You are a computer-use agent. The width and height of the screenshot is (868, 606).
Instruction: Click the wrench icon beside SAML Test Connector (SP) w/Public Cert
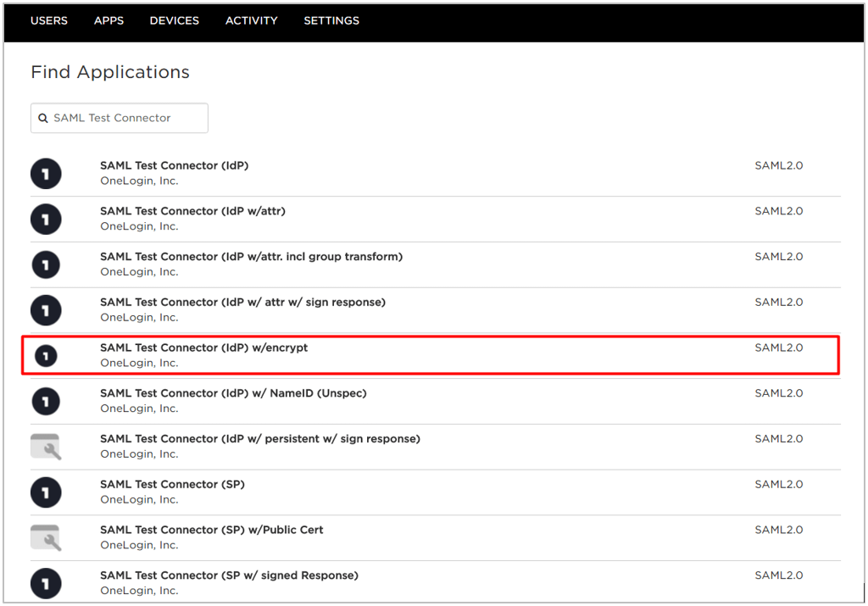coord(46,537)
